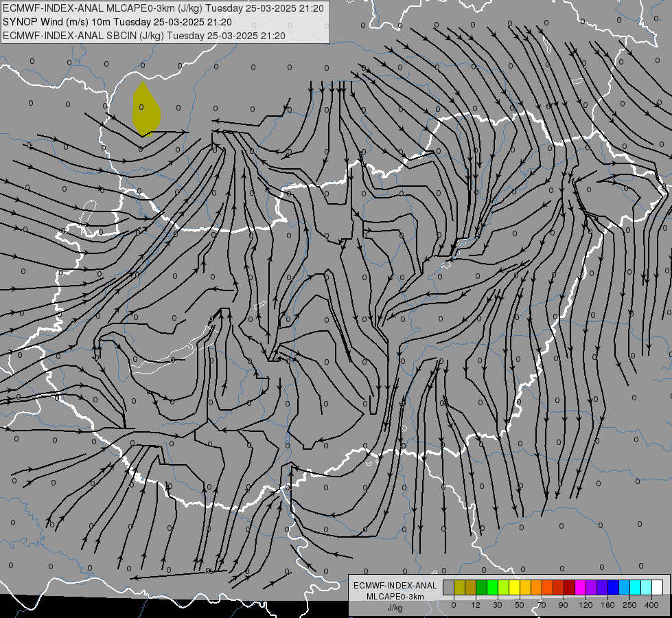
Task: Click the legend value 30
Action: (498, 605)
